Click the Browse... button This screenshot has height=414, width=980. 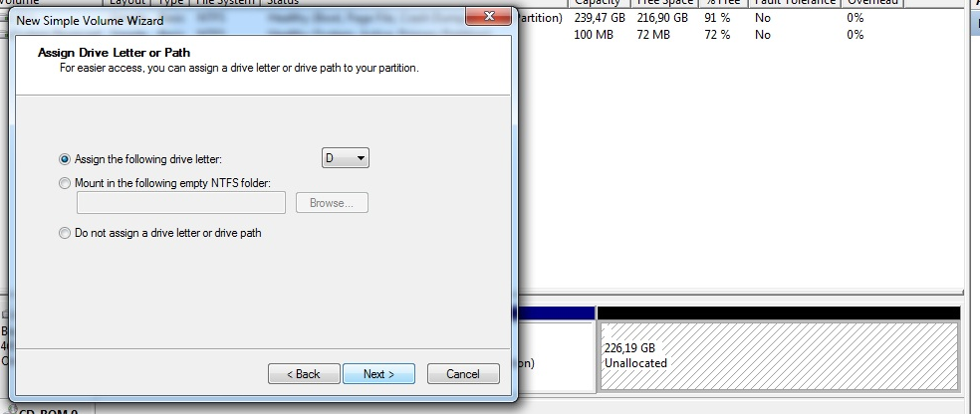click(x=332, y=203)
